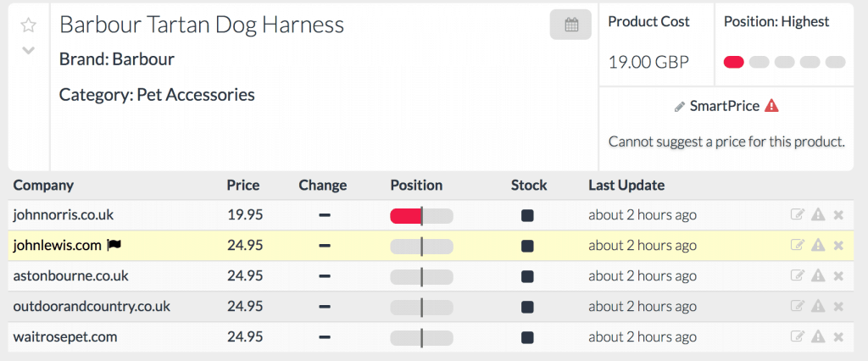Screen dimensions: 868x361
Task: Star the Barbour Tartan Dog Harness product
Action: (28, 25)
